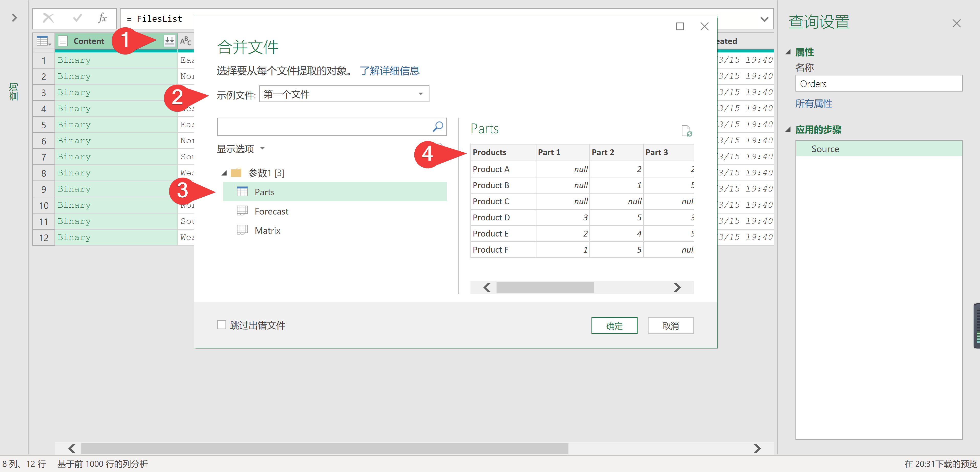Select the Forecast sheet item
Image resolution: width=980 pixels, height=472 pixels.
(271, 211)
